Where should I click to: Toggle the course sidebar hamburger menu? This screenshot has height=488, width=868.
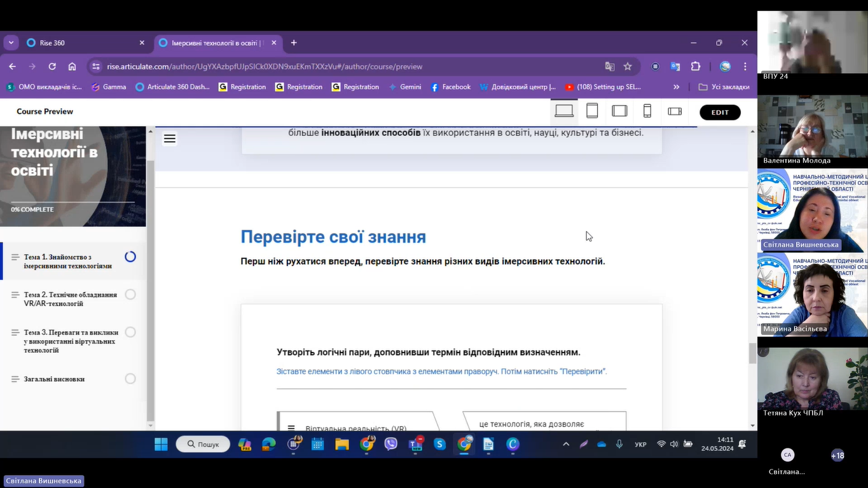pyautogui.click(x=169, y=139)
